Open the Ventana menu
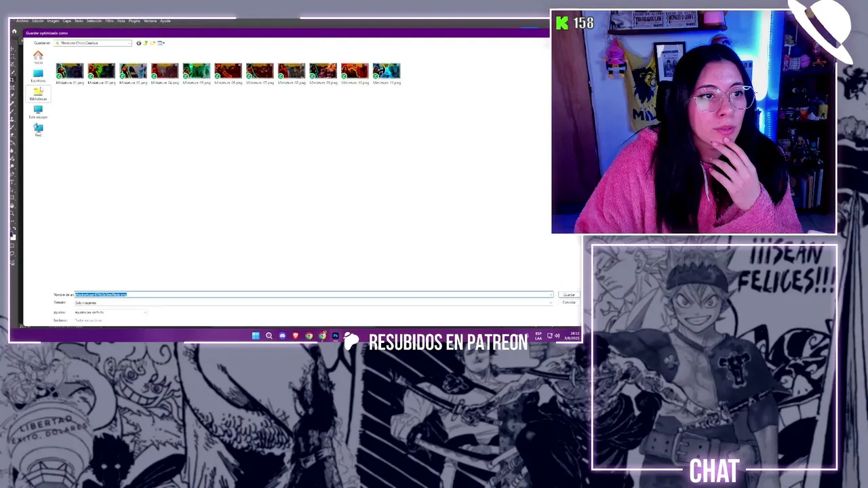This screenshot has width=868, height=488. click(150, 21)
